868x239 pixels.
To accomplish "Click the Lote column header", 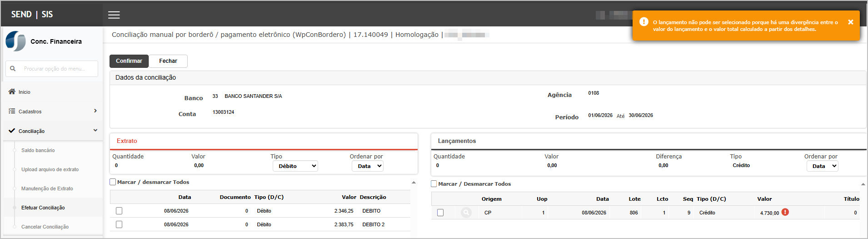I will coord(634,199).
